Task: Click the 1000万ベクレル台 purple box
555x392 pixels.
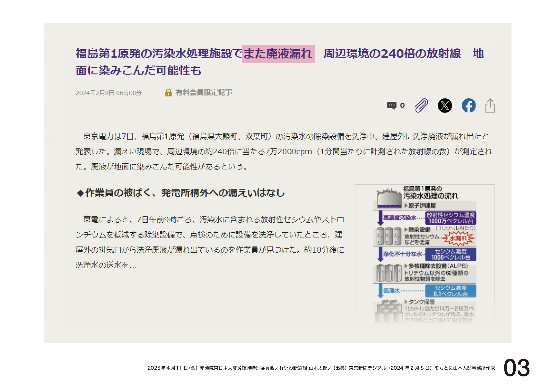Action: tap(451, 218)
